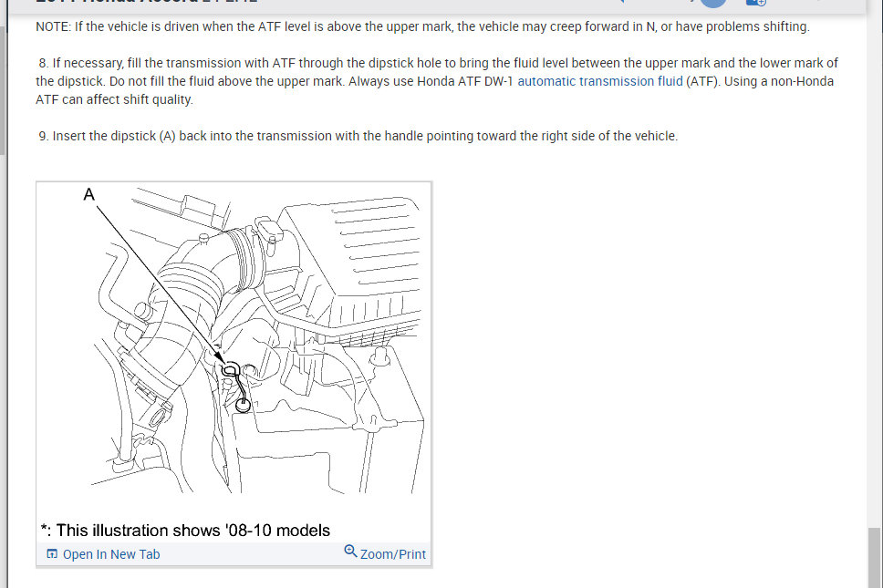The image size is (883, 588).
Task: Open the automatic transmission fluid link
Action: coord(599,81)
